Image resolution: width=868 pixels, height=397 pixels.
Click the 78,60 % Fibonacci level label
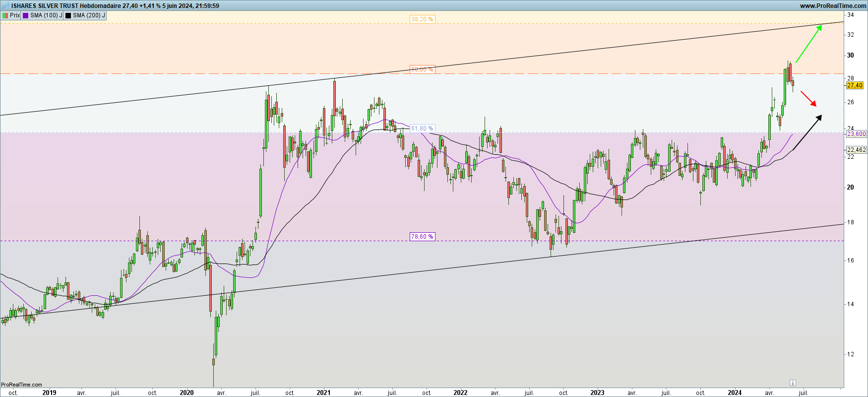pyautogui.click(x=422, y=237)
